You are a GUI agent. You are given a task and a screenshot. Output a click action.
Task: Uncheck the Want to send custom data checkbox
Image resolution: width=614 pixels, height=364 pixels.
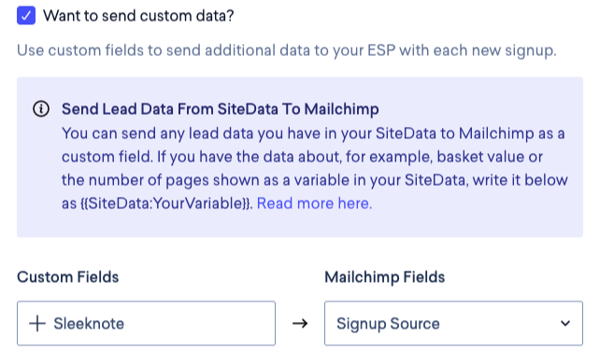click(x=26, y=16)
